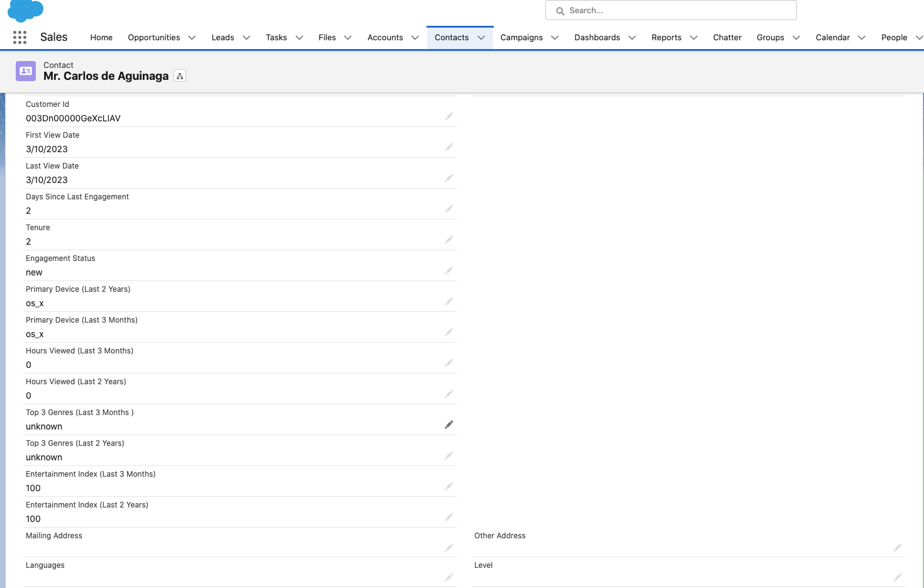Open the Reports dropdown chevron

(694, 38)
